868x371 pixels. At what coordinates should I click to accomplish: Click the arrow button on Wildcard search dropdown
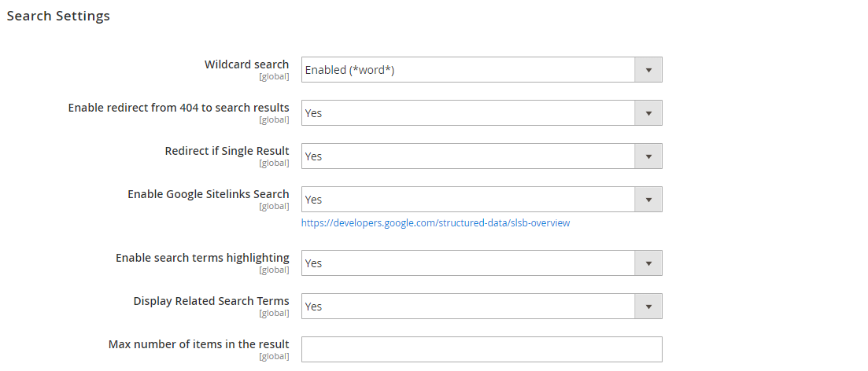coord(648,70)
